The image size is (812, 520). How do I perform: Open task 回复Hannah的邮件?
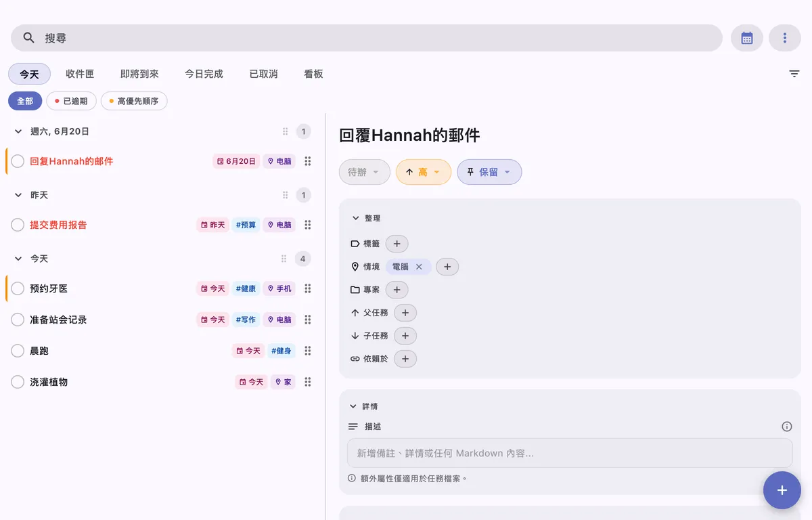[72, 161]
